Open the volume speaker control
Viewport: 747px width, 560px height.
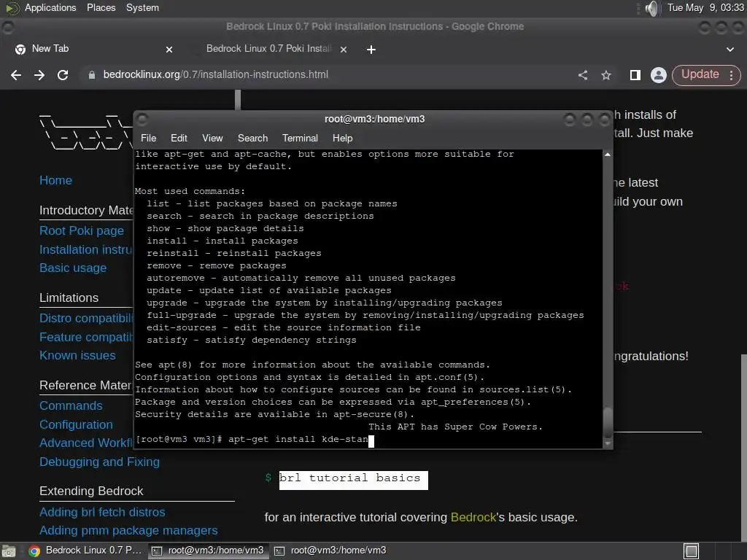point(651,8)
